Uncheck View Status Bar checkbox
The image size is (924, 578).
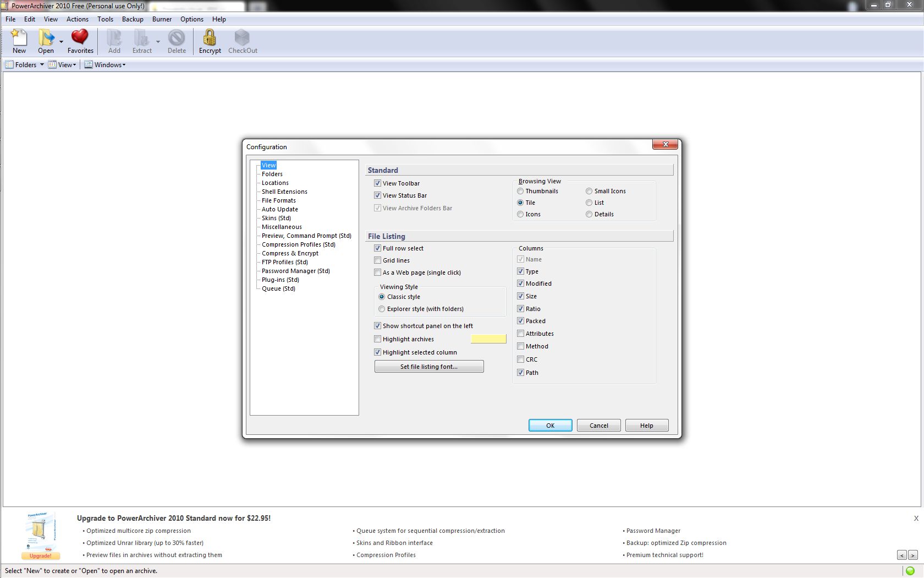[x=377, y=195]
